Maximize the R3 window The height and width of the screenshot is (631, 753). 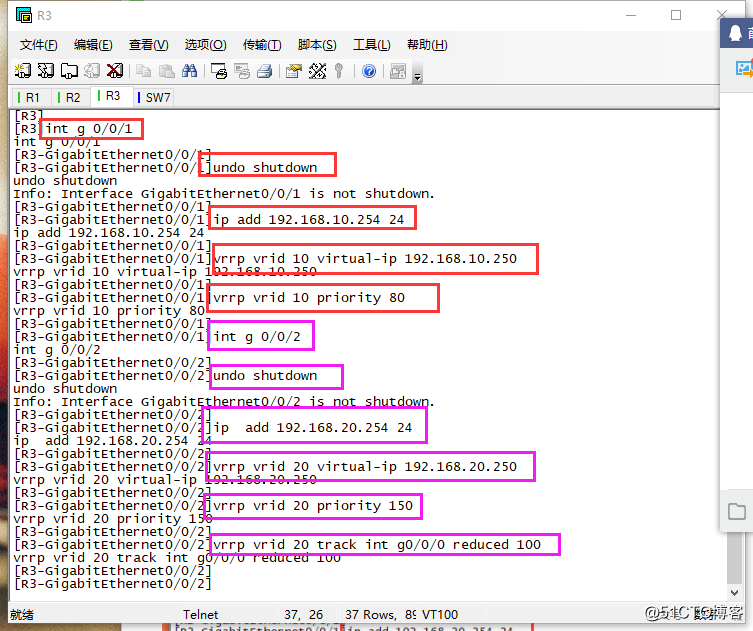click(676, 15)
